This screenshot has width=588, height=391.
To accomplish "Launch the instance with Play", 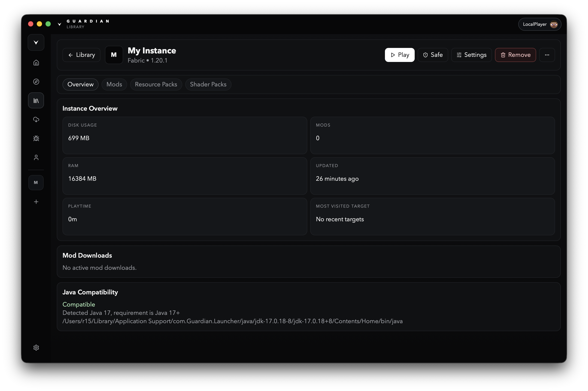I will coord(400,55).
